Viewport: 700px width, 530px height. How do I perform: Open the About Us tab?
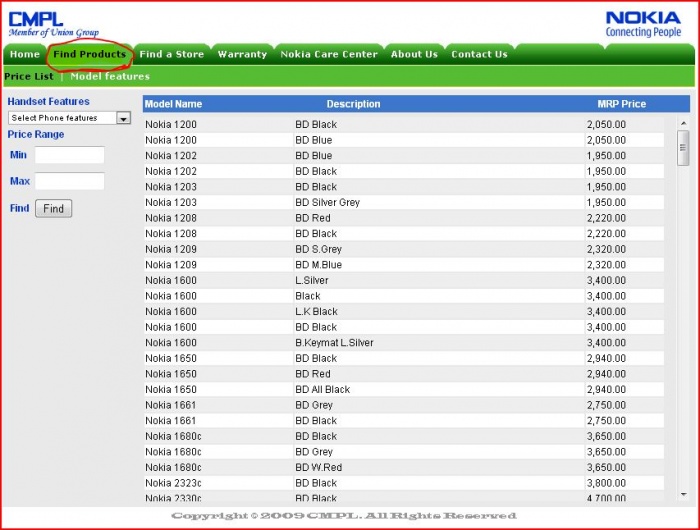(414, 54)
